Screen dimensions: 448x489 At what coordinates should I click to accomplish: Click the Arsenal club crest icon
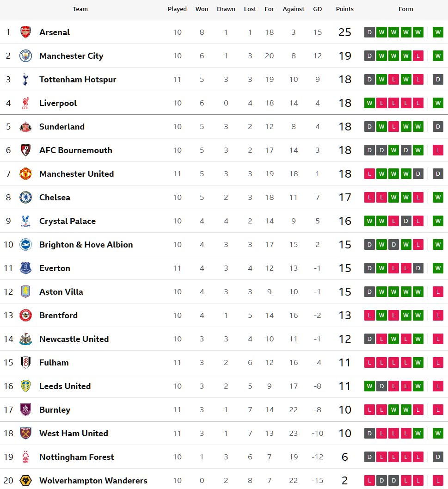coord(25,32)
